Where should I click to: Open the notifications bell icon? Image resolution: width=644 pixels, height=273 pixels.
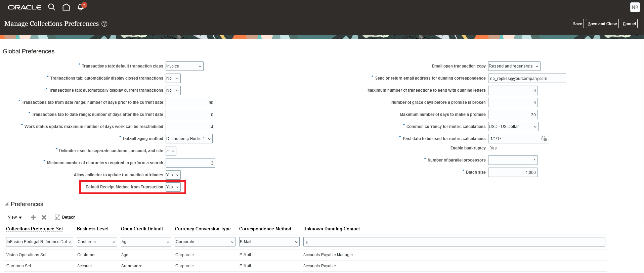81,7
